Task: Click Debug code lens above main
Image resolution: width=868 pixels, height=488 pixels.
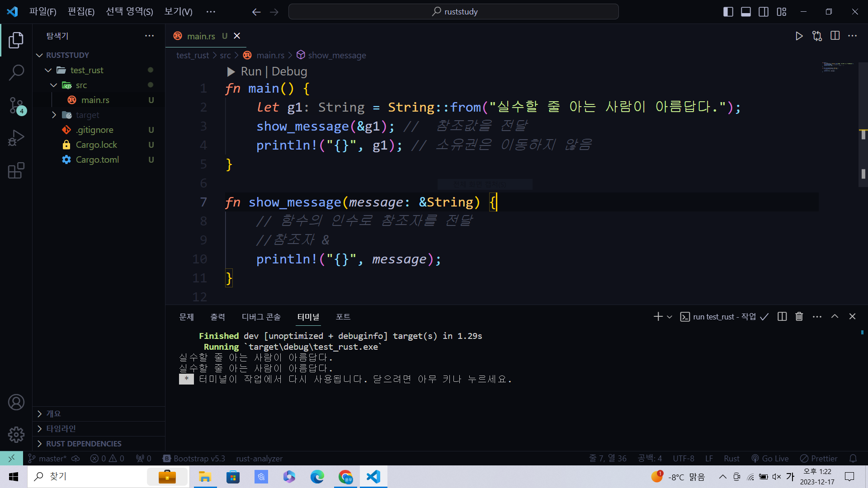Action: [x=289, y=71]
